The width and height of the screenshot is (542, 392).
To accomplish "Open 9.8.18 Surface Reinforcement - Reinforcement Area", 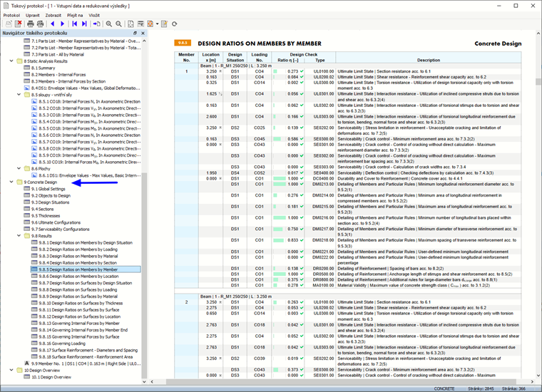I will click(x=86, y=357).
